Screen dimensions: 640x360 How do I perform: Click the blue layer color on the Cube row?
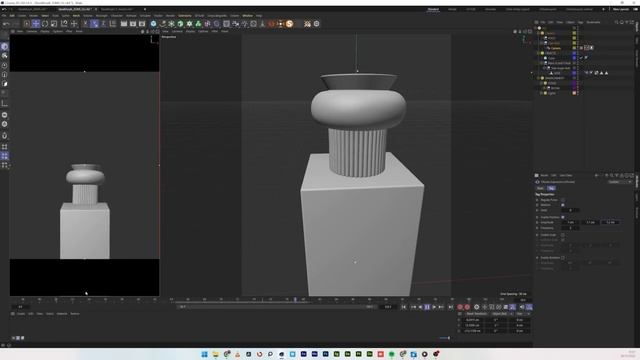pos(574,58)
